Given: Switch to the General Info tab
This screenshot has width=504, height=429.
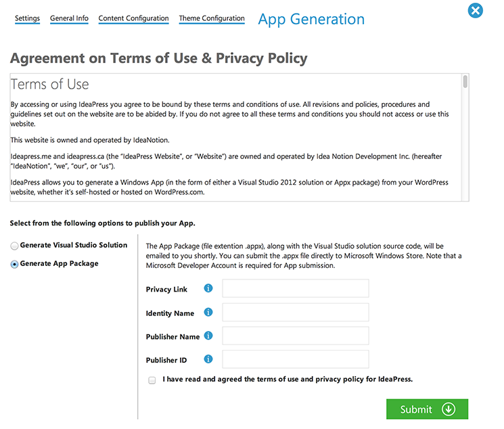Looking at the screenshot, I should click(x=69, y=18).
